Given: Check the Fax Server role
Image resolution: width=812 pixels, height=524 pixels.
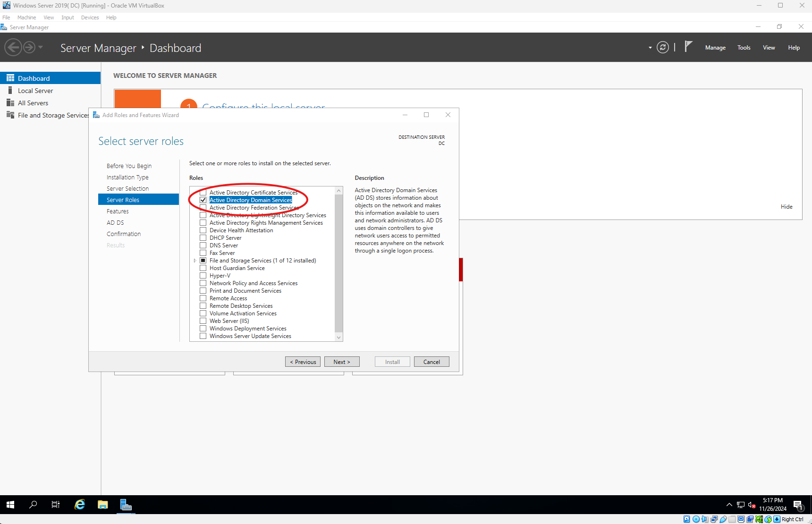Looking at the screenshot, I should 203,253.
